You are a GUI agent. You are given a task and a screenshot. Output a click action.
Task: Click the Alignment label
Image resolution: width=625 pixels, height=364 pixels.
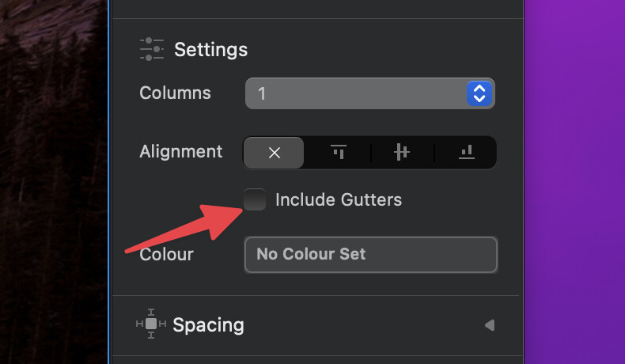(180, 151)
